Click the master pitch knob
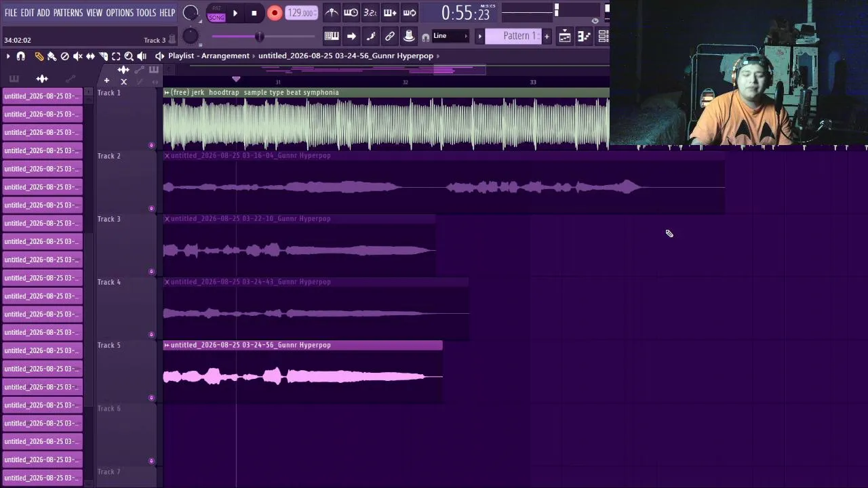The width and height of the screenshot is (868, 488). pos(191,36)
